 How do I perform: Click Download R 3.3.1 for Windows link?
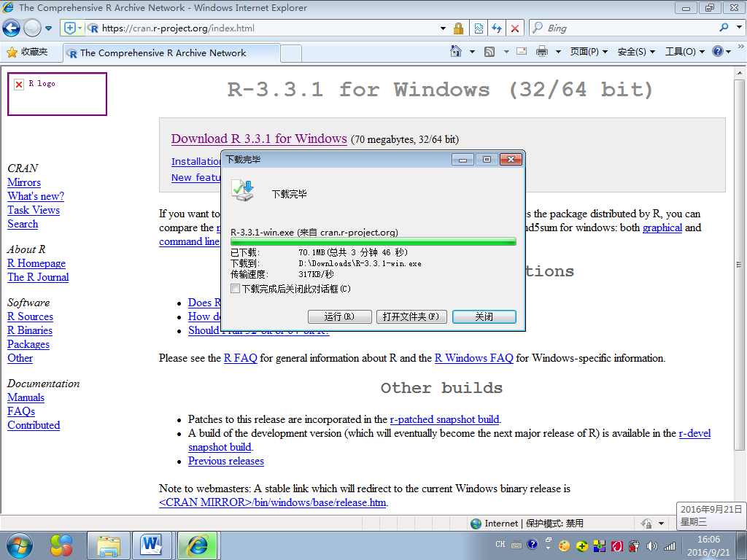[259, 139]
